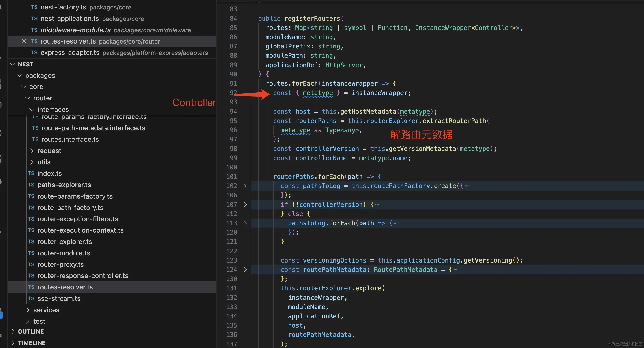Click line number 113 in gutter
The width and height of the screenshot is (644, 348).
231,223
